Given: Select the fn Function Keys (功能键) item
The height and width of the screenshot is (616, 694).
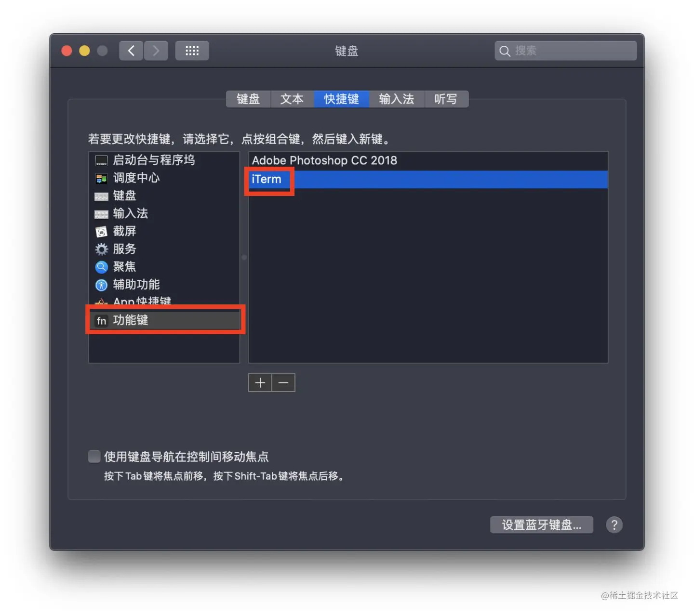Looking at the screenshot, I should pyautogui.click(x=165, y=320).
